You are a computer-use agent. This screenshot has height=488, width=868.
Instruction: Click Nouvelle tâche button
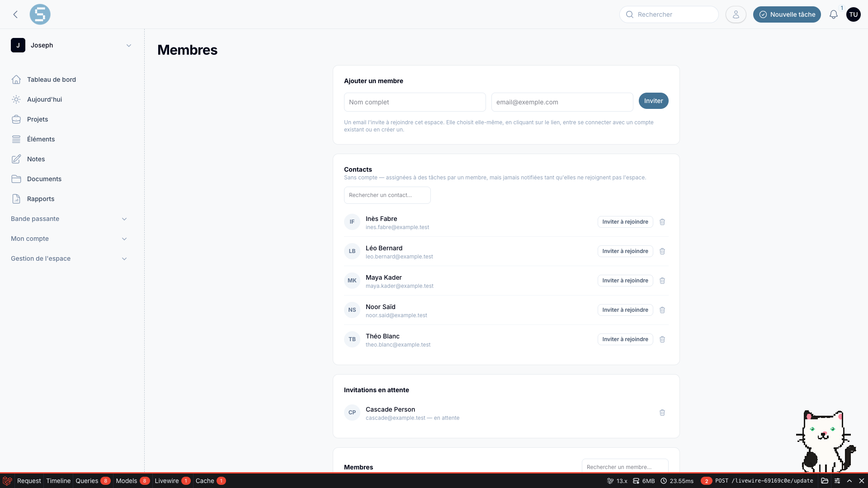[787, 14]
